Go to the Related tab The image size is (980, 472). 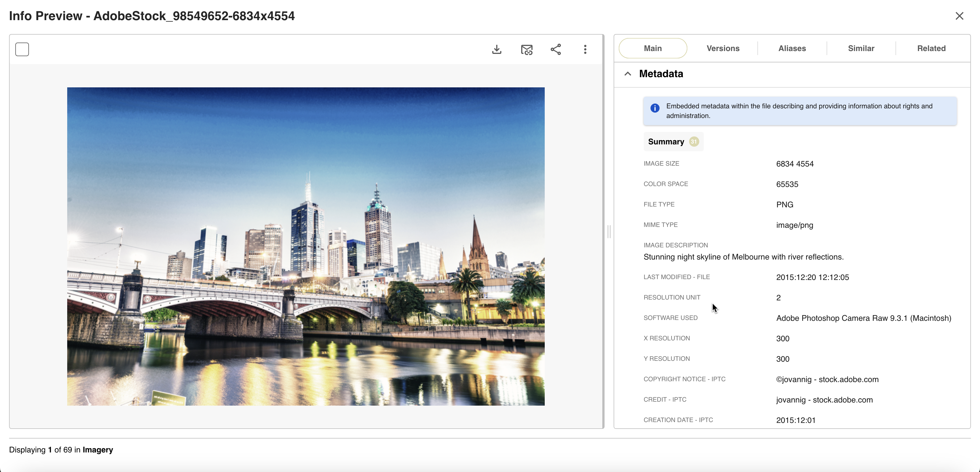[931, 48]
